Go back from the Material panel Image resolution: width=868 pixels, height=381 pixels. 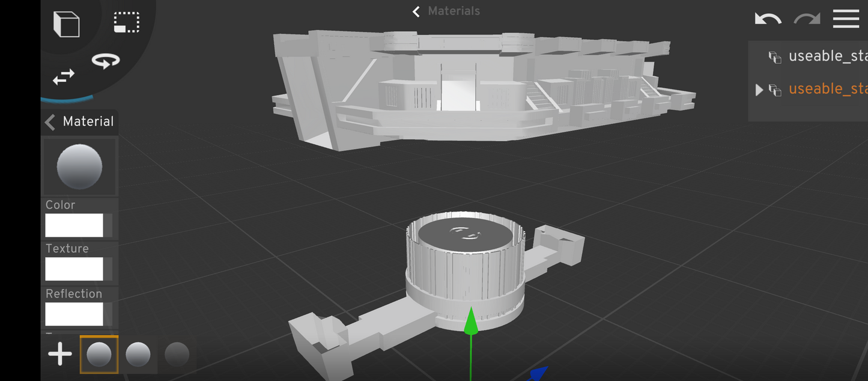tap(50, 122)
